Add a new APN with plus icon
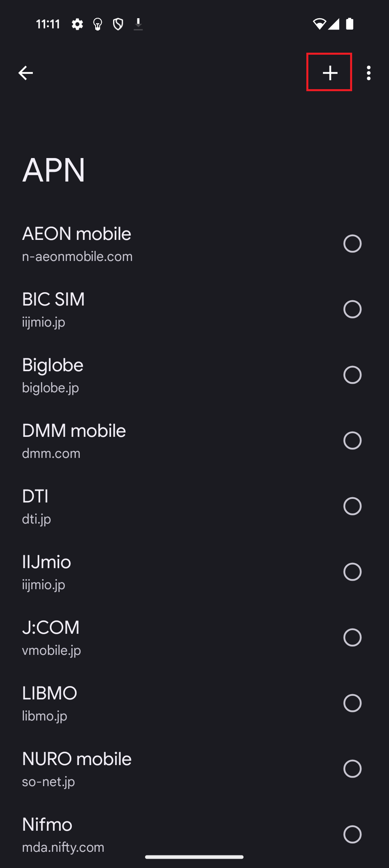 coord(330,73)
